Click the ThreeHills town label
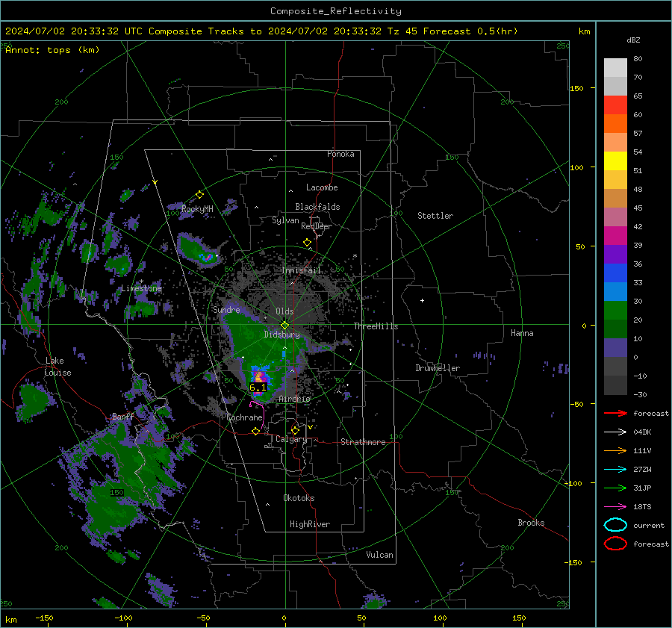672x628 pixels. coord(376,326)
